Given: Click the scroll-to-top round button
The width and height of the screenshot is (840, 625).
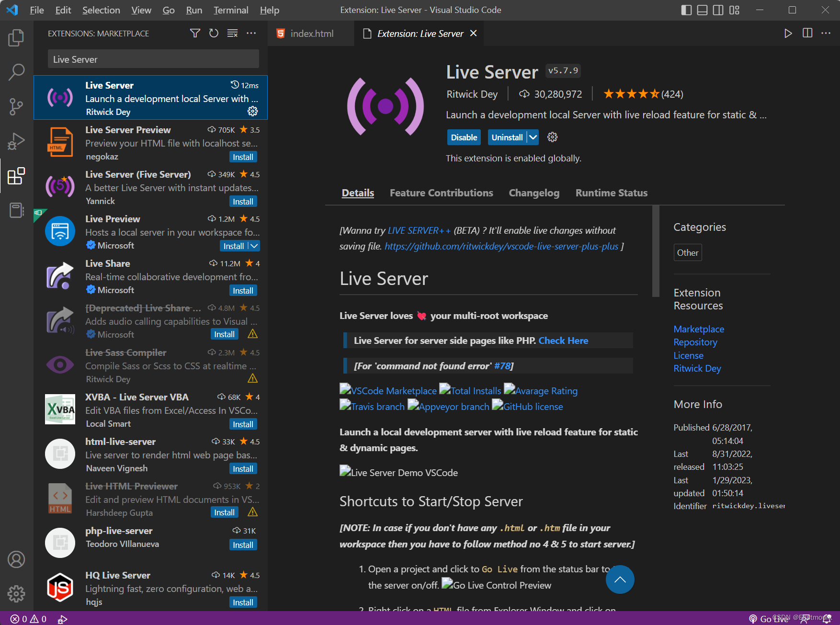Looking at the screenshot, I should click(620, 580).
